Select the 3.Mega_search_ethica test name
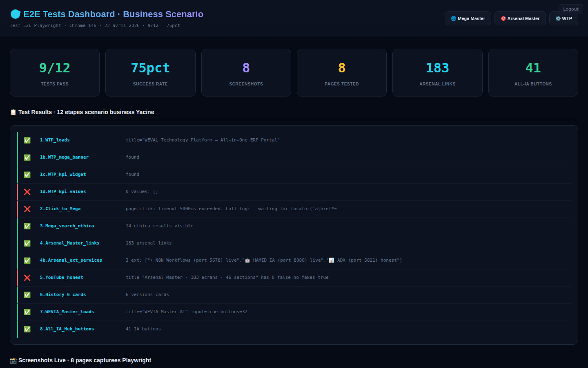This screenshot has width=588, height=368. (x=67, y=226)
